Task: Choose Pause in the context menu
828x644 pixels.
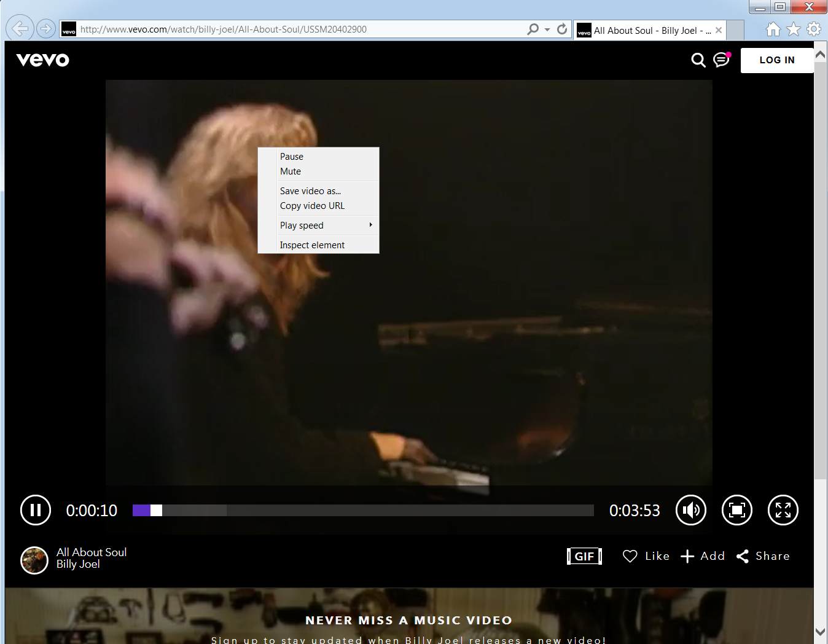Action: coord(318,157)
